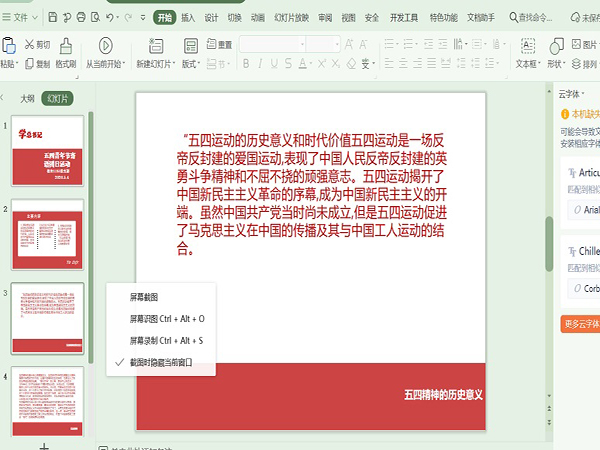Select slide 4 thumbnail
This screenshot has height=450, width=600.
click(x=47, y=401)
